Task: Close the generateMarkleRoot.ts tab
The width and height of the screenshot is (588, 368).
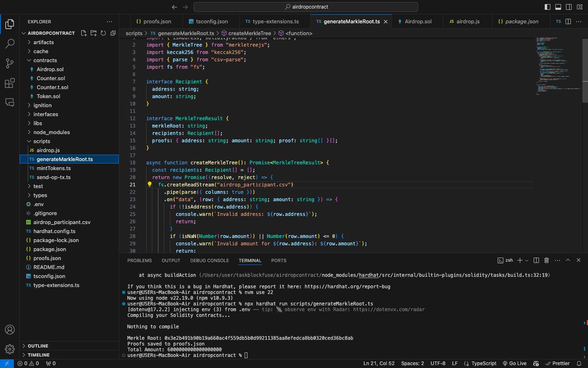Action: pos(385,22)
